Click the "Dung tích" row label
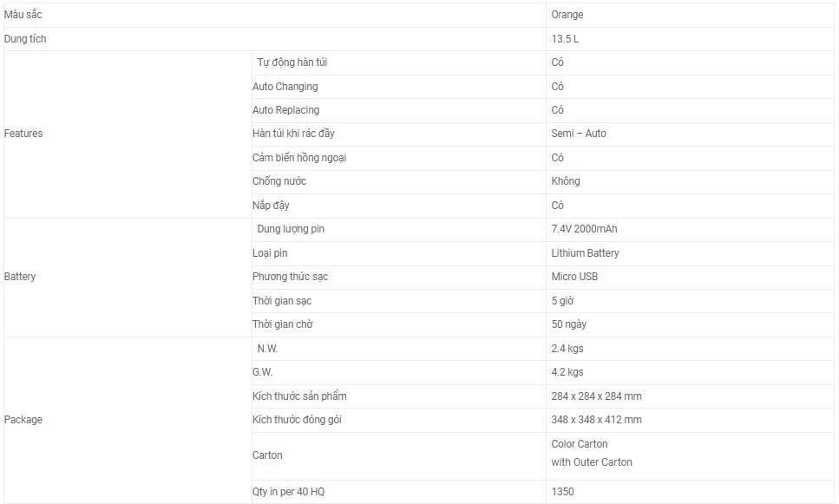Screen dimensions: 839x504 click(x=26, y=39)
